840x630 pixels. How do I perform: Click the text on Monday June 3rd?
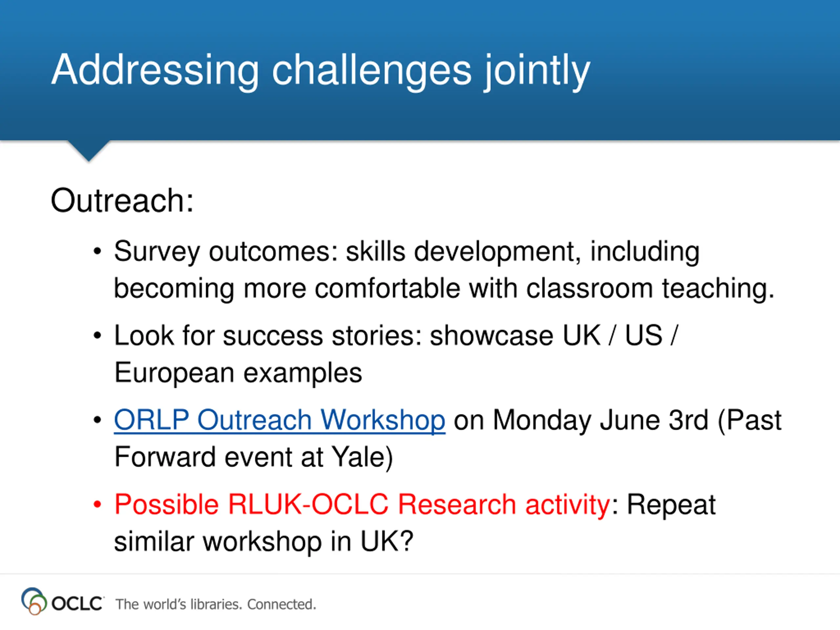(x=581, y=420)
